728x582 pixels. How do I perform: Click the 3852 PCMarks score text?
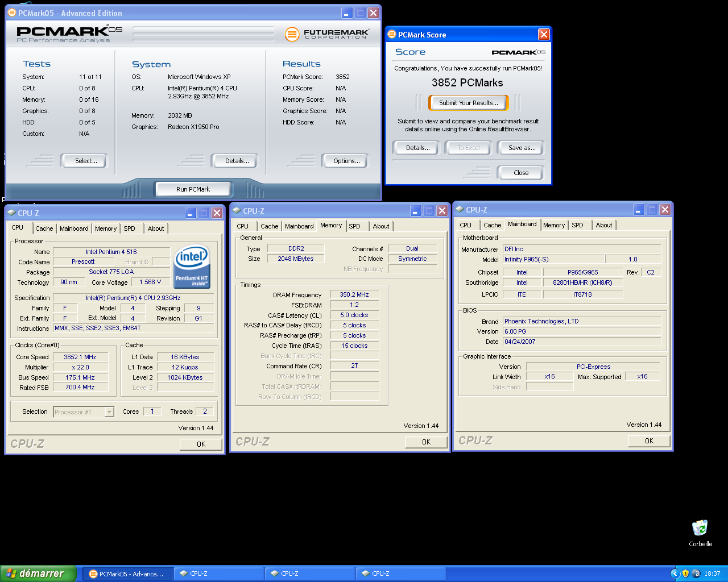467,82
